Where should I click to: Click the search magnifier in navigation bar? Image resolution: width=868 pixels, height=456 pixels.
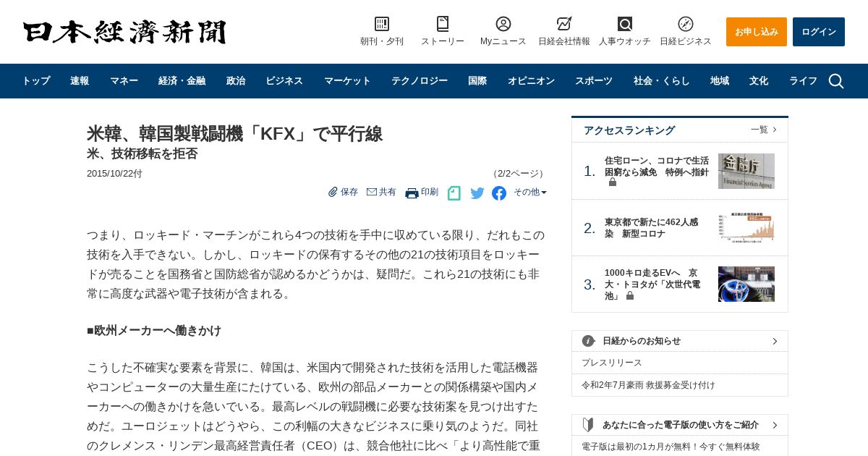click(836, 81)
